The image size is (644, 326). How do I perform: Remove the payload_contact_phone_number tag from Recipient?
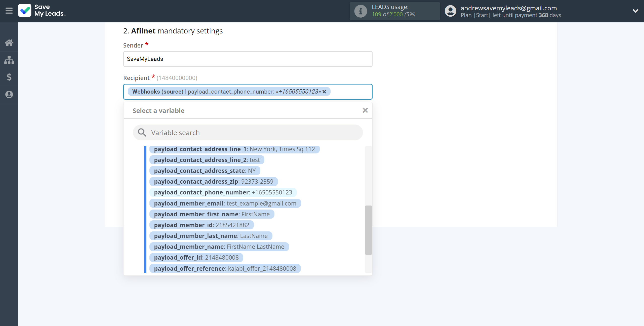pos(324,92)
